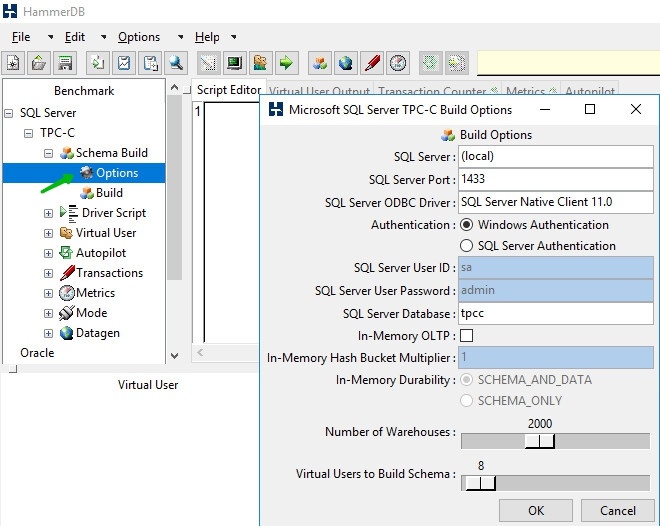
Task: Select the Schema Build tree node
Action: [x=112, y=153]
